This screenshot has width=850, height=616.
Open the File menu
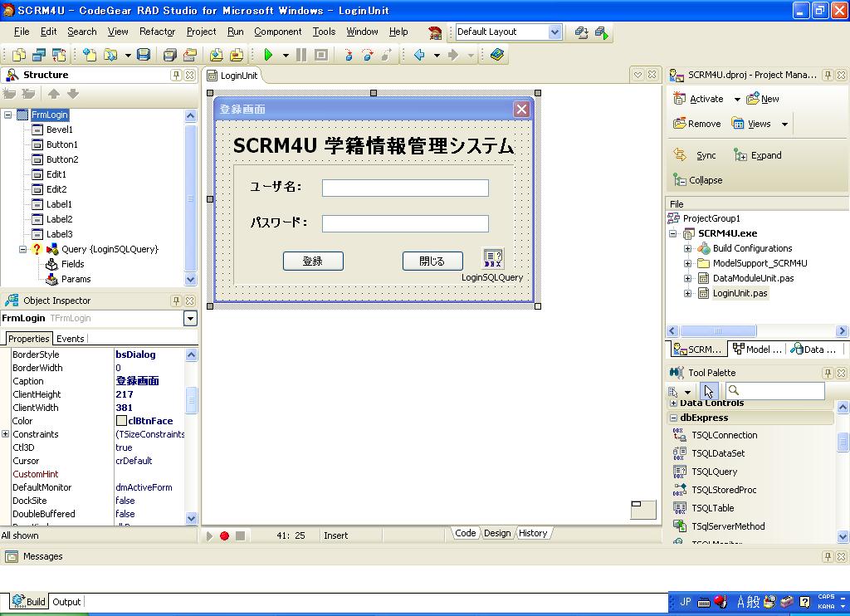[22, 32]
